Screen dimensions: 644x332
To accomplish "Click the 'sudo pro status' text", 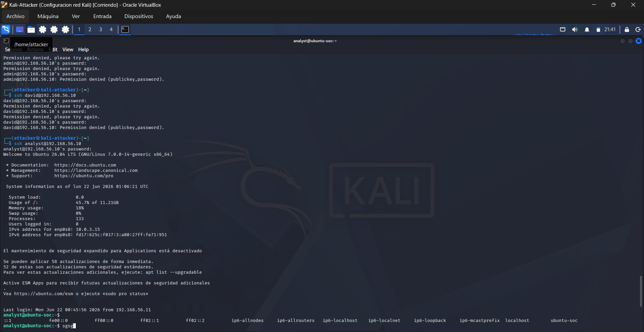I will pos(125,294).
